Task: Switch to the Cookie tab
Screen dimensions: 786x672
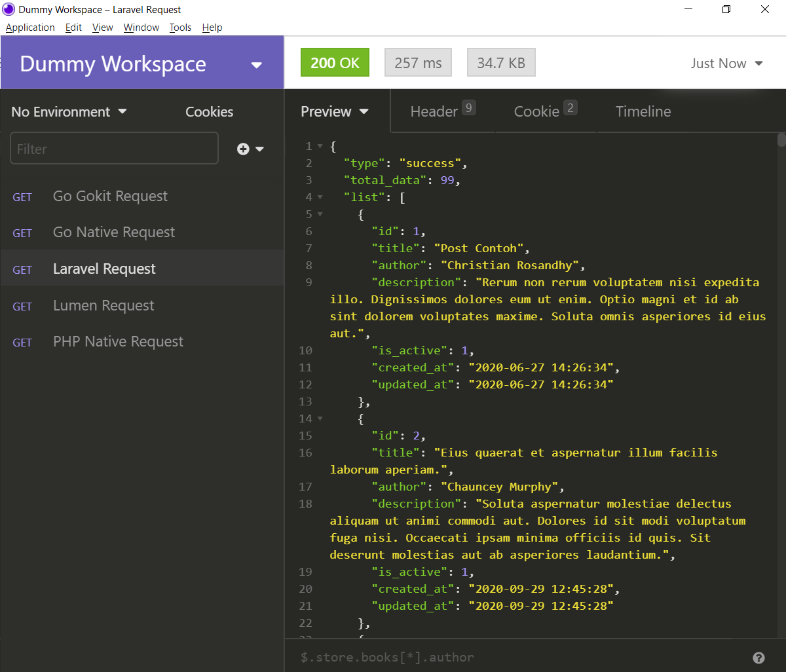Action: pyautogui.click(x=546, y=111)
